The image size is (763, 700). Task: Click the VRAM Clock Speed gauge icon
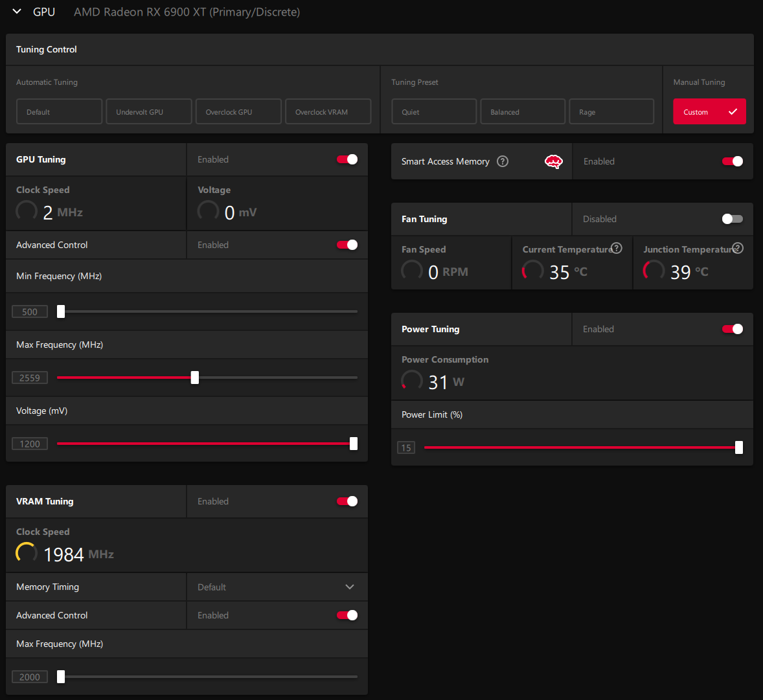pos(27,553)
